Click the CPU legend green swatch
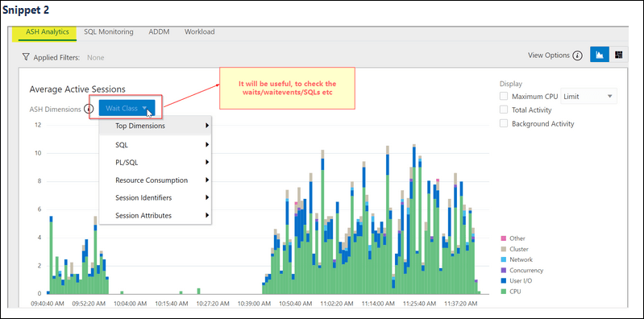The width and height of the screenshot is (644, 319). (x=504, y=292)
